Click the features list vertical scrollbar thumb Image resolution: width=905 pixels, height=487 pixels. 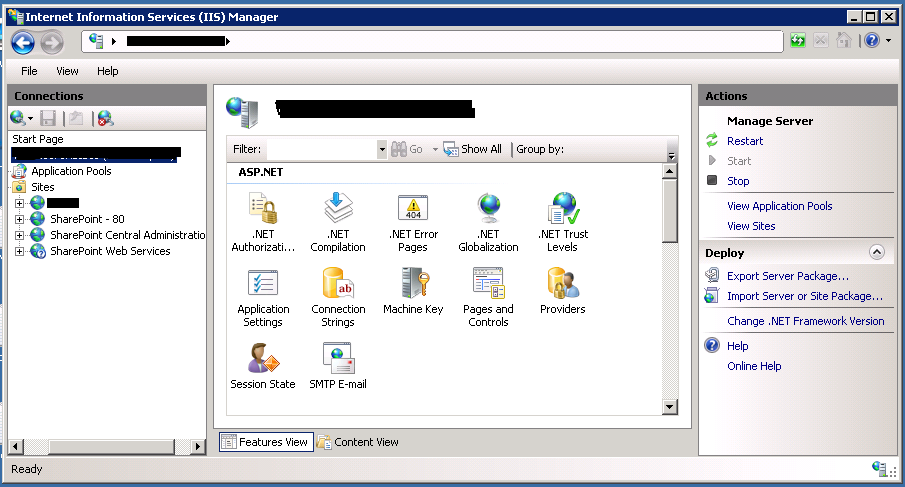(x=670, y=210)
